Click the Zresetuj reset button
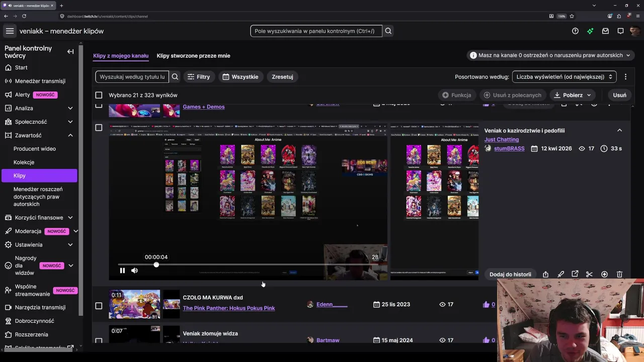 [282, 77]
